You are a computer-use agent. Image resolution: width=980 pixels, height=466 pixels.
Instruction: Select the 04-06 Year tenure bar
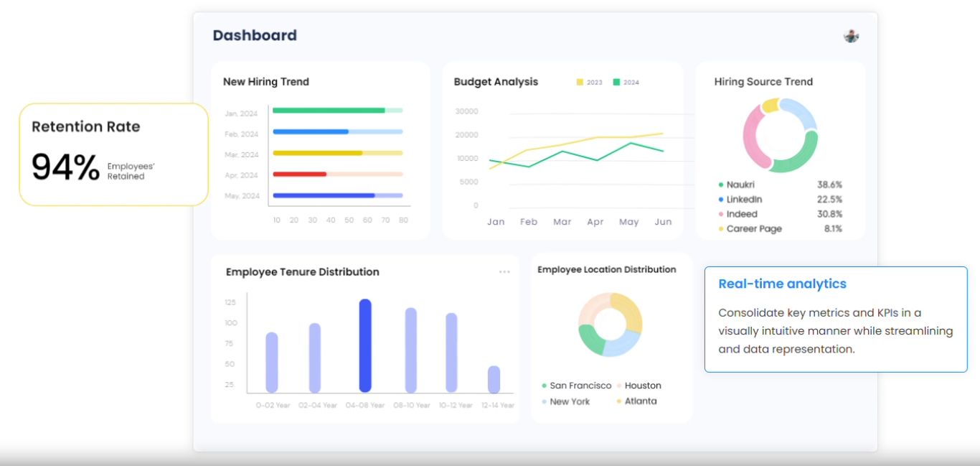click(x=365, y=345)
